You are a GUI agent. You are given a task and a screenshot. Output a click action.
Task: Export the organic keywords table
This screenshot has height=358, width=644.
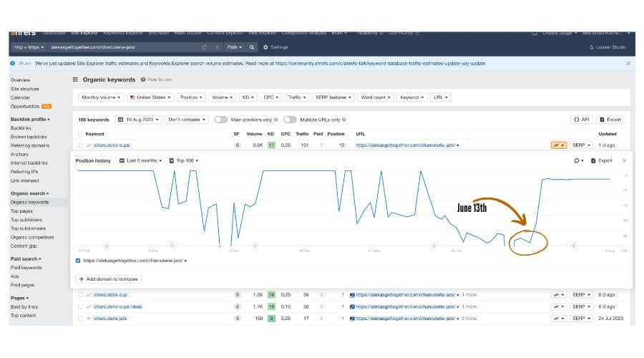tap(610, 120)
